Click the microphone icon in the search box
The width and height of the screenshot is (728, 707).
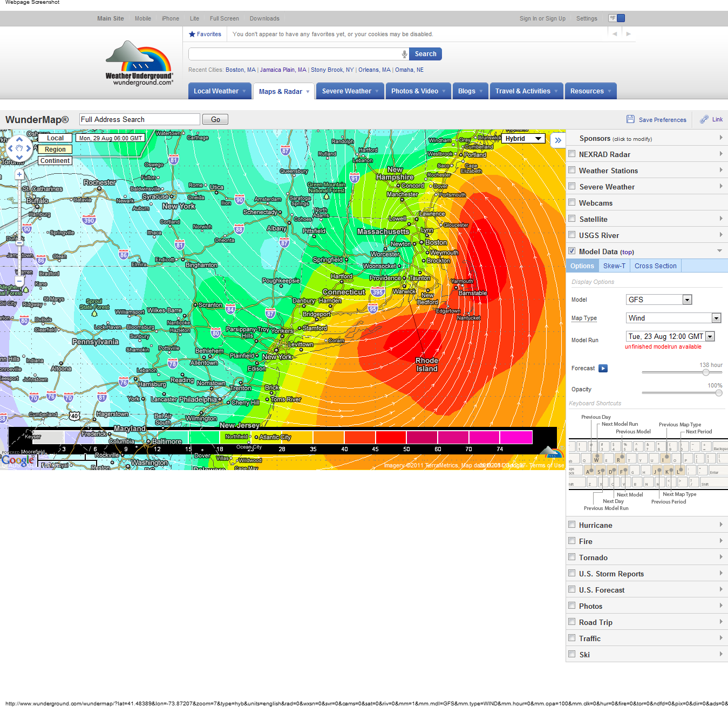tap(404, 54)
